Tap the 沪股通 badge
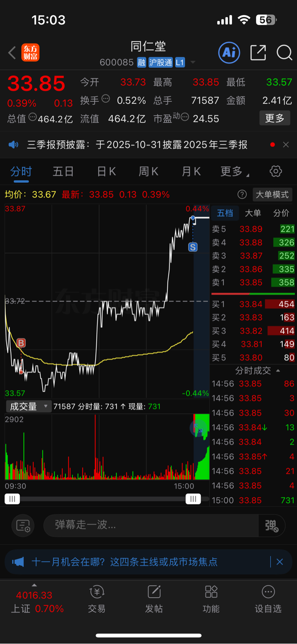297x644 pixels. [160, 62]
